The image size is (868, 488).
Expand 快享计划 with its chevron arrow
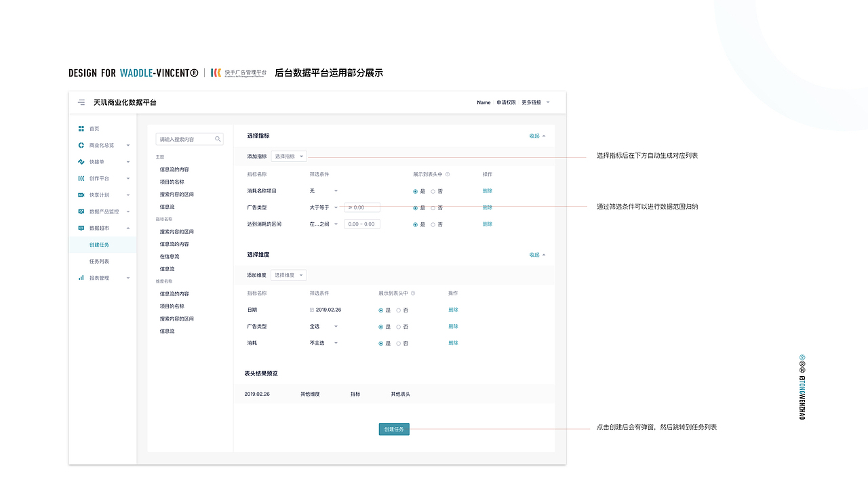128,195
